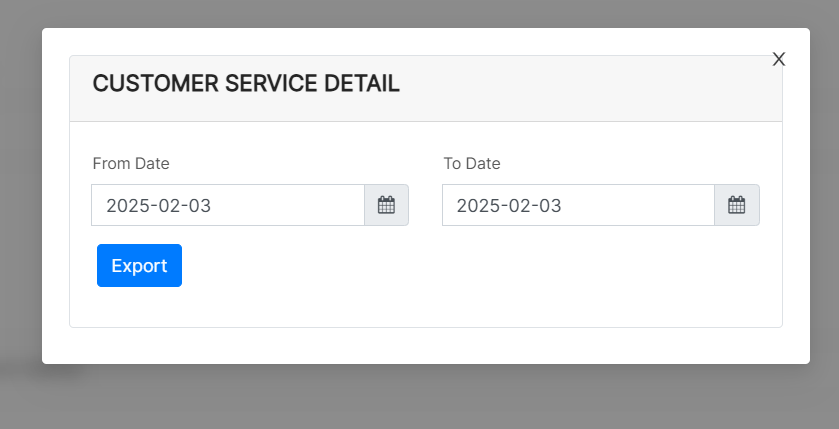Select the 2025-02-03 value under To Date

[x=509, y=206]
